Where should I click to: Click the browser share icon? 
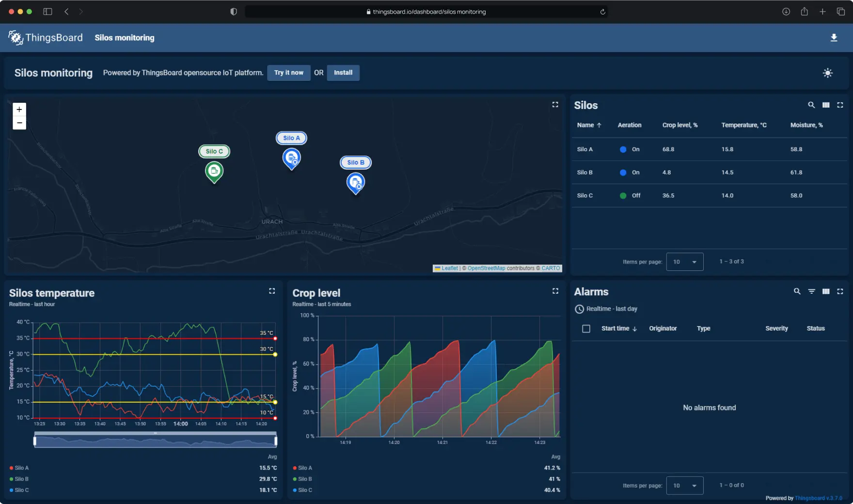tap(805, 12)
